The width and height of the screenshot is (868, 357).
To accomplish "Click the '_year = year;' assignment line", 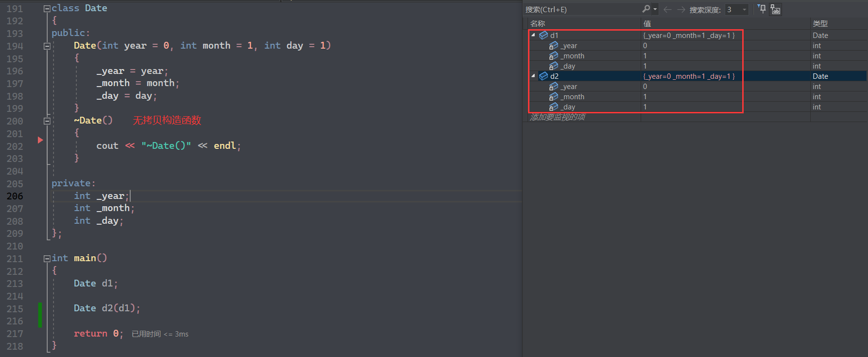I will [x=132, y=71].
